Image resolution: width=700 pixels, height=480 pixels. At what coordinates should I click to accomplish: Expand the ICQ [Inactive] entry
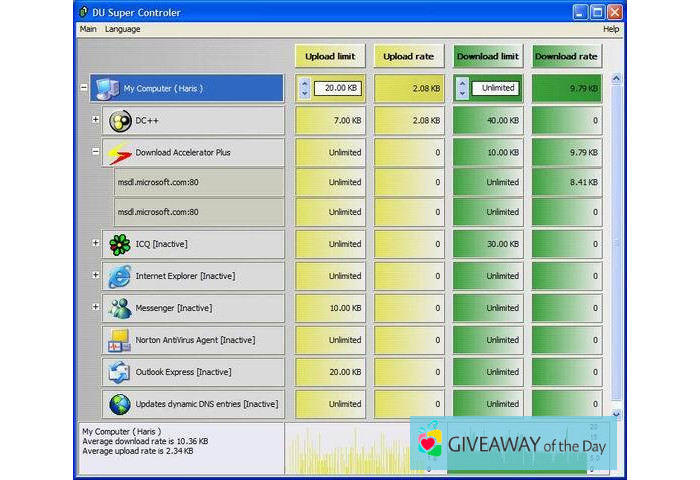click(x=96, y=244)
